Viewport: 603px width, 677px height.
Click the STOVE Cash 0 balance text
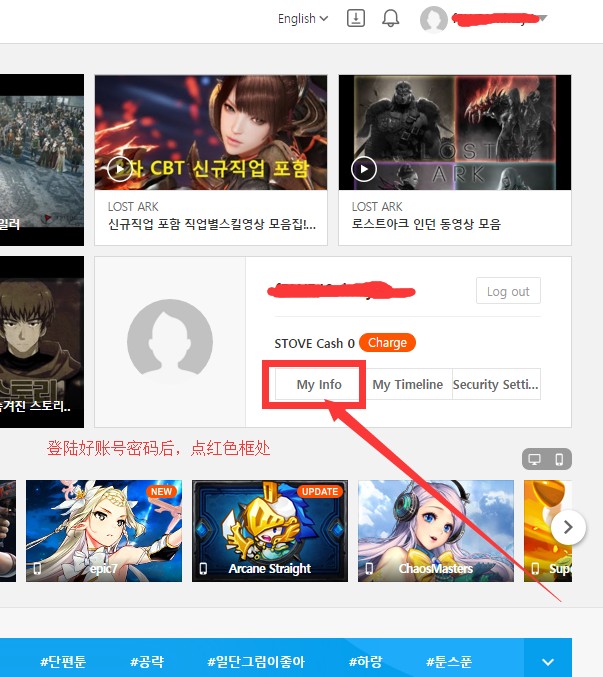pyautogui.click(x=314, y=344)
